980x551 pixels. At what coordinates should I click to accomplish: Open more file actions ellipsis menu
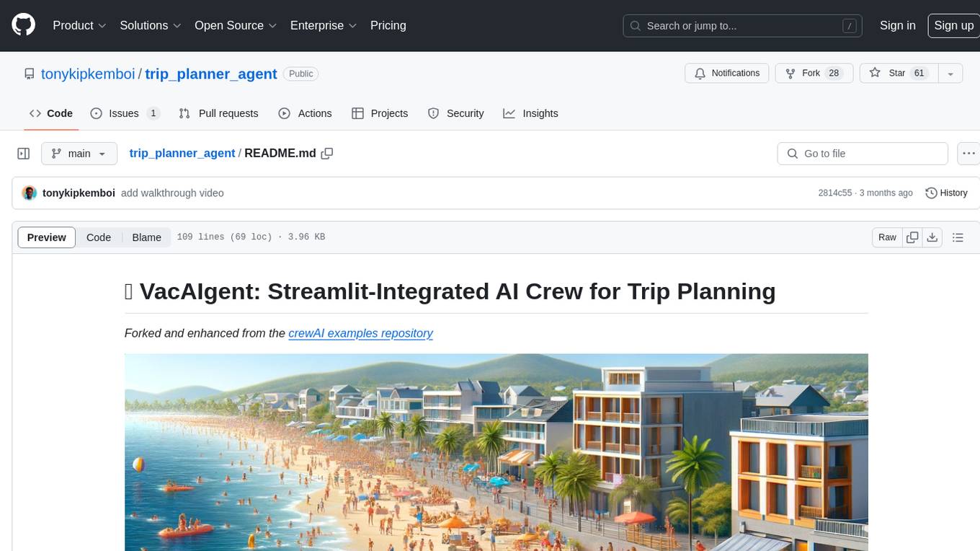coord(968,154)
